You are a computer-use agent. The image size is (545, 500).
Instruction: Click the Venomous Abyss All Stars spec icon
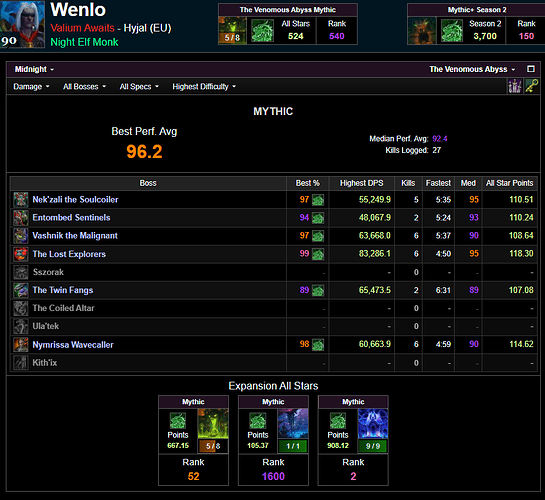262,31
